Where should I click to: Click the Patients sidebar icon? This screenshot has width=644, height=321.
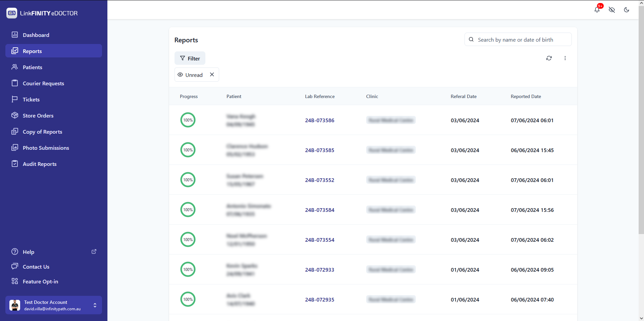(x=15, y=67)
